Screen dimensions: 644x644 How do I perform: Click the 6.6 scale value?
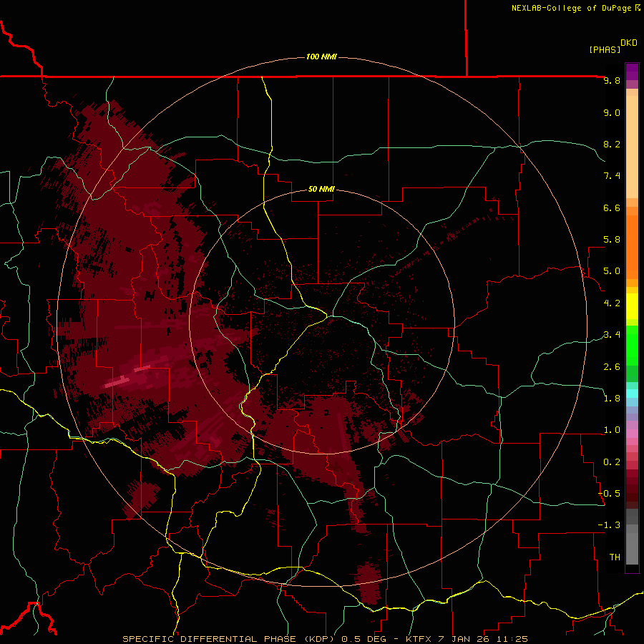[x=612, y=208]
